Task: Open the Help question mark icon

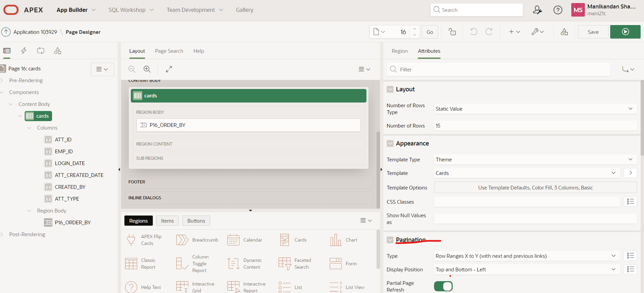Action: (557, 10)
